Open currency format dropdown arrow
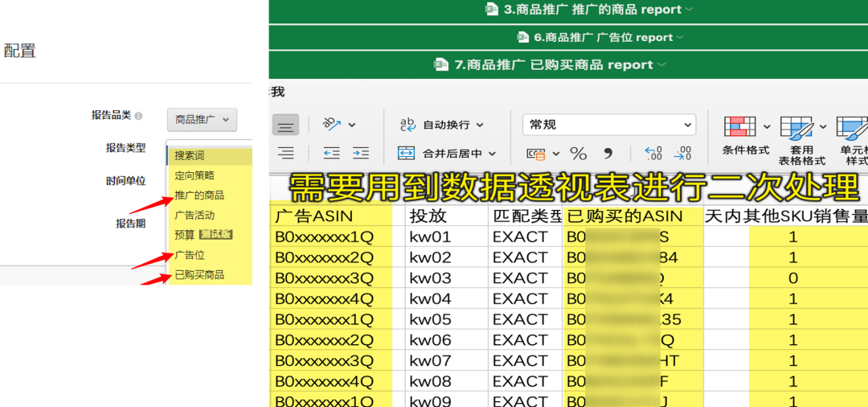The height and width of the screenshot is (407, 868). click(x=556, y=154)
